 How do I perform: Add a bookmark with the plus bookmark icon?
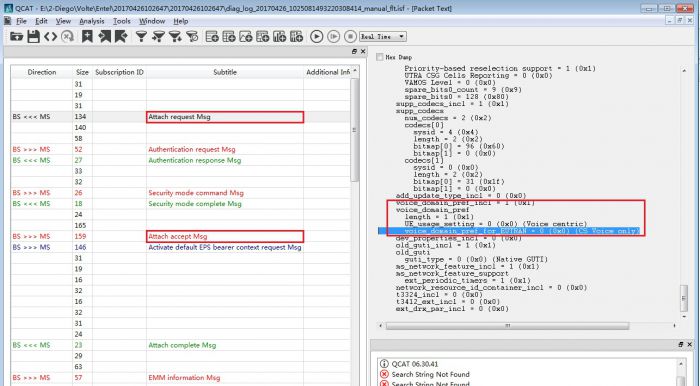tap(87, 37)
